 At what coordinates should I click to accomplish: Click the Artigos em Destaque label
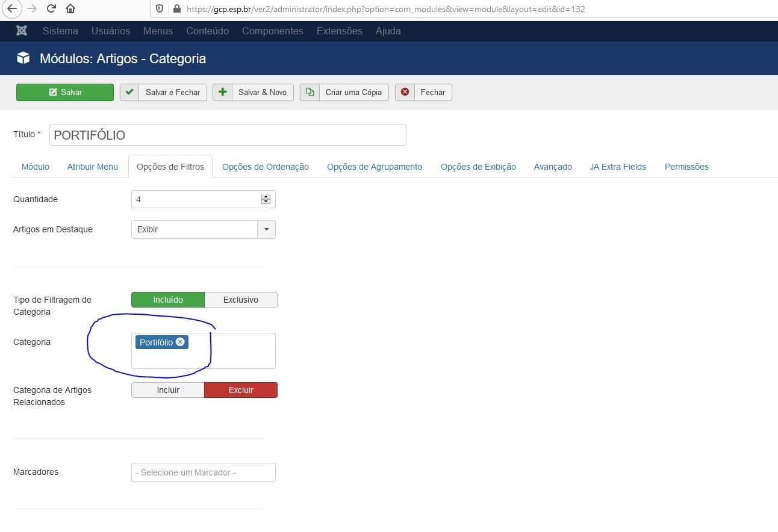[x=53, y=229]
